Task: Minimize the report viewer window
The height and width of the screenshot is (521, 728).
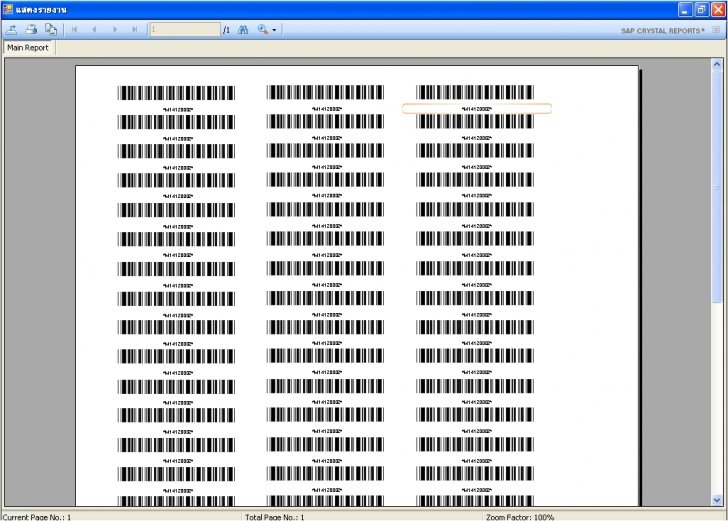Action: pos(685,10)
